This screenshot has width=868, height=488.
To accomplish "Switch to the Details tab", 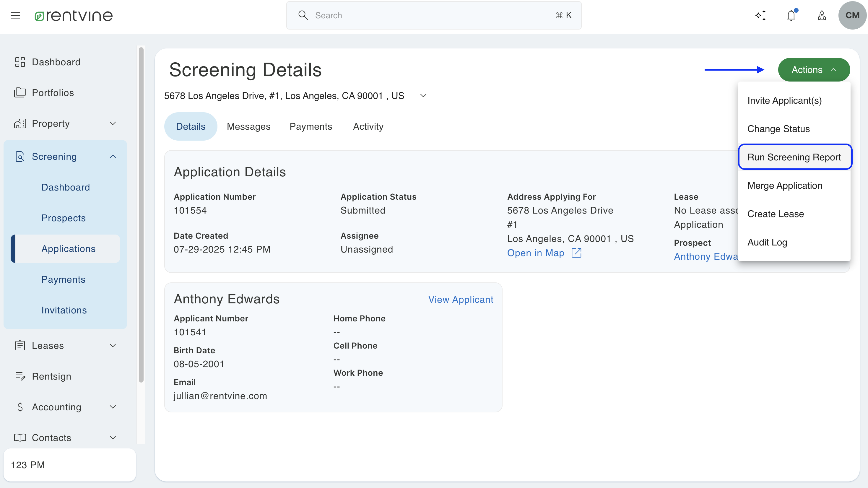I will point(191,126).
